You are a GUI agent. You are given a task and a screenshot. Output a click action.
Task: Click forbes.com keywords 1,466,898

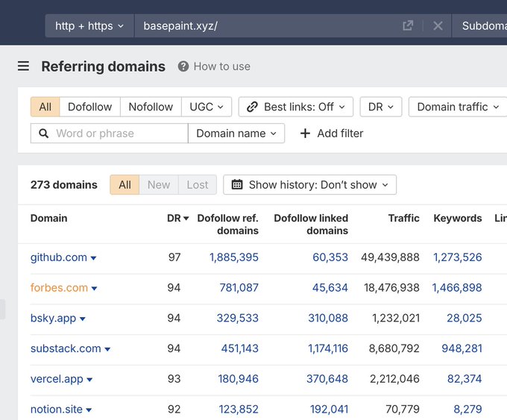[457, 288]
